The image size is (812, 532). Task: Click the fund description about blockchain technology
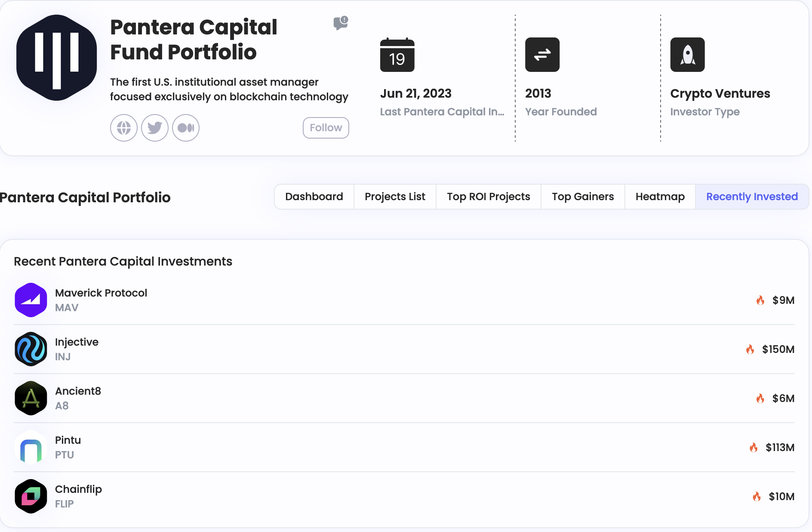pos(229,90)
